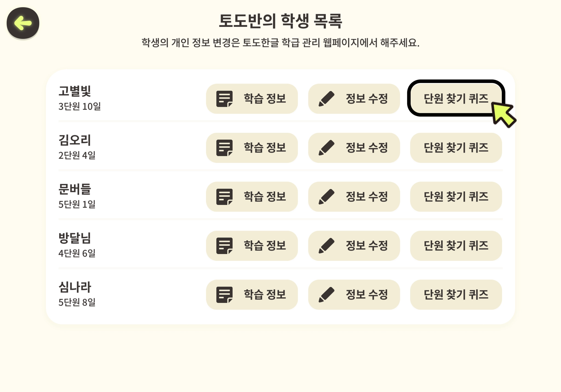Click the note icon in 문버들's row

click(x=224, y=197)
